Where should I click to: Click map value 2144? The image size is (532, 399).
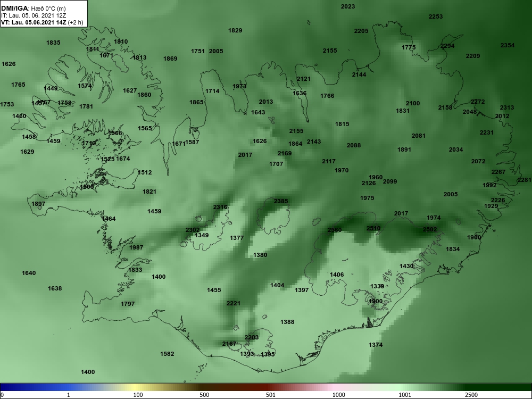[359, 74]
